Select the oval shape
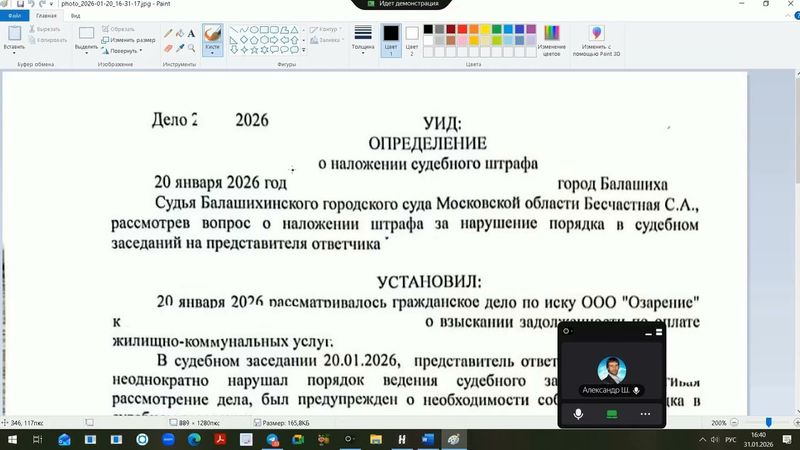 coord(254,30)
